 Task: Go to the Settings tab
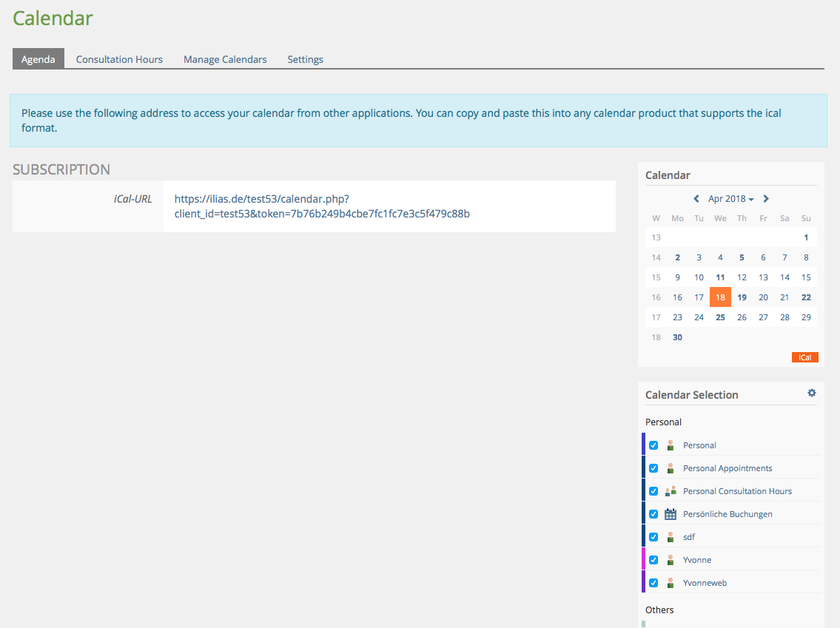click(305, 59)
